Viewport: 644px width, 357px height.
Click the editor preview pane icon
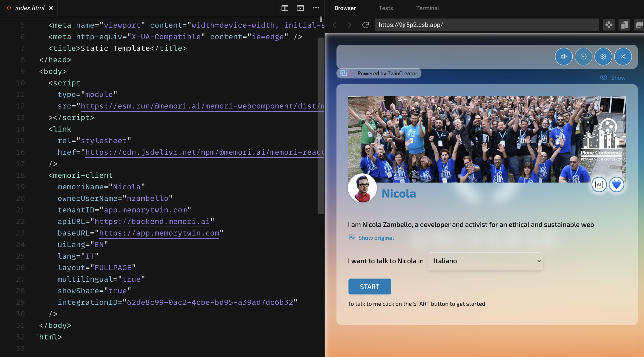300,8
